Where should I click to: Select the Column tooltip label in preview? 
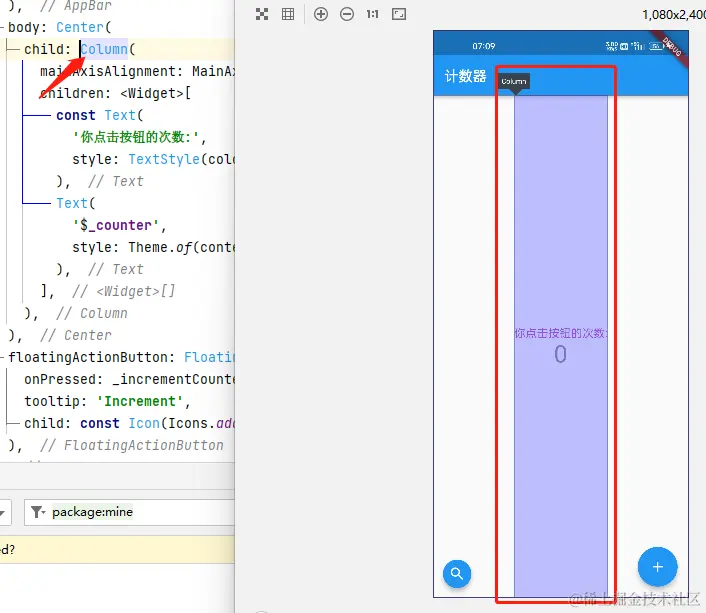click(x=514, y=81)
